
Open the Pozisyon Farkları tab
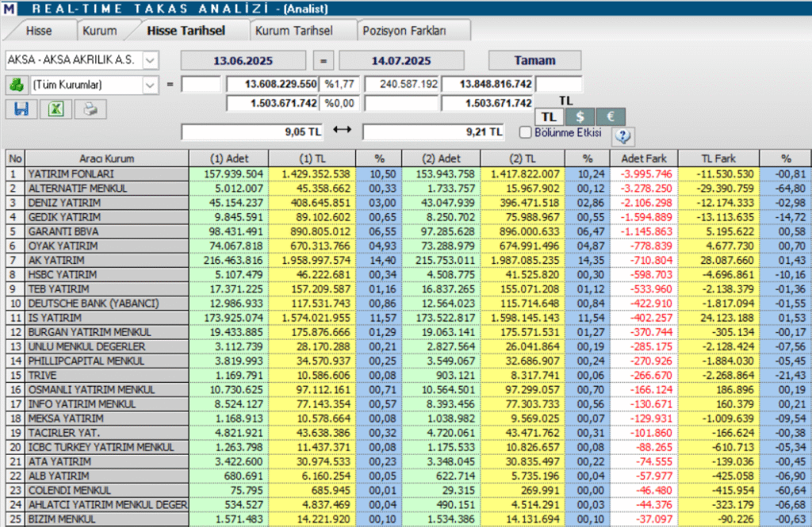404,31
